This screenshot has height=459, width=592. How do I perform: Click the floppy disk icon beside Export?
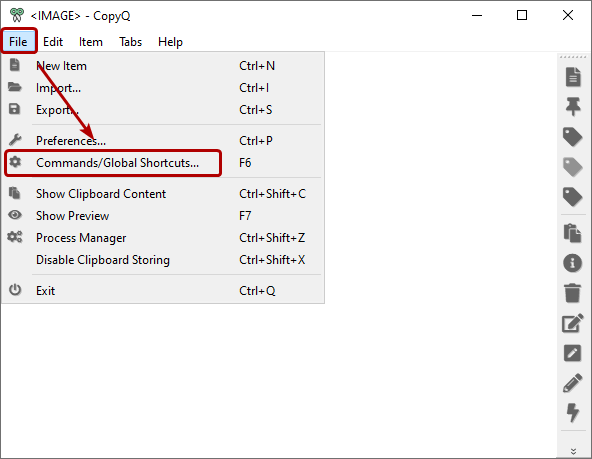click(x=15, y=109)
